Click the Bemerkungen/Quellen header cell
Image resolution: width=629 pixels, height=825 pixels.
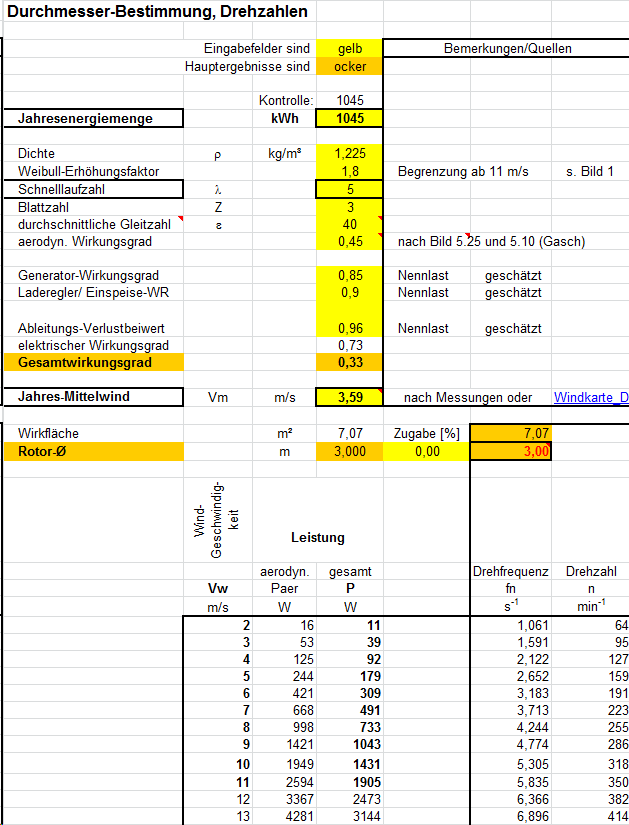(507, 48)
